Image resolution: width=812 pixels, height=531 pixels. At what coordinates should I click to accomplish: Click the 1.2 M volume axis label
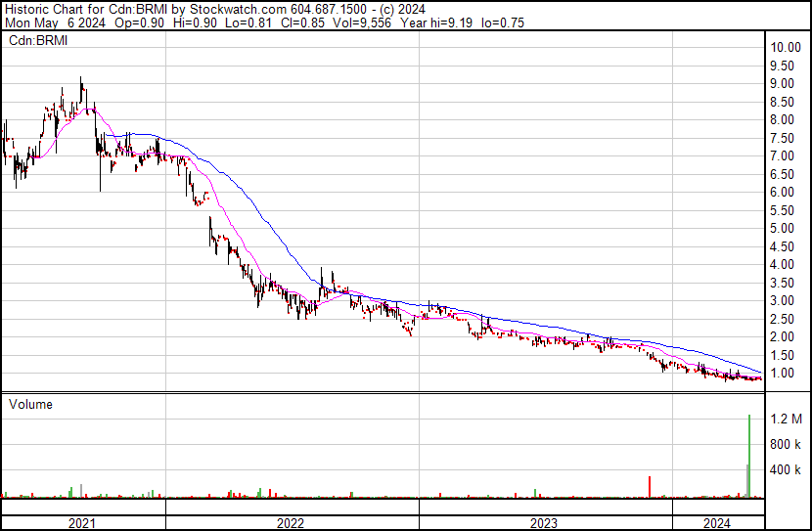pyautogui.click(x=786, y=419)
